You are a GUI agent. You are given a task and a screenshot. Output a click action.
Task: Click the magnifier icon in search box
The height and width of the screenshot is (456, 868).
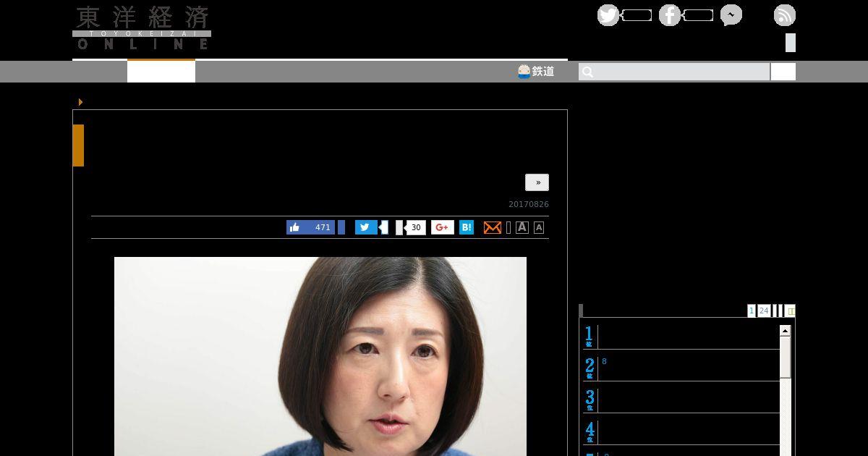(588, 72)
